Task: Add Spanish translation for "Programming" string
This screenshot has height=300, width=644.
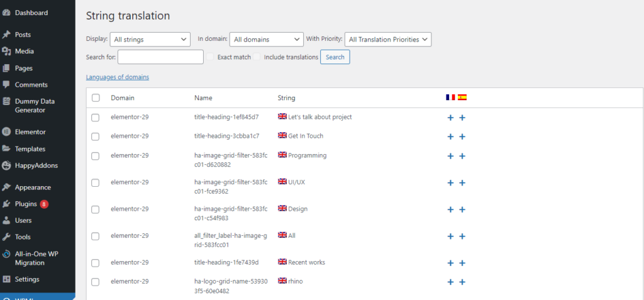Action: (462, 156)
